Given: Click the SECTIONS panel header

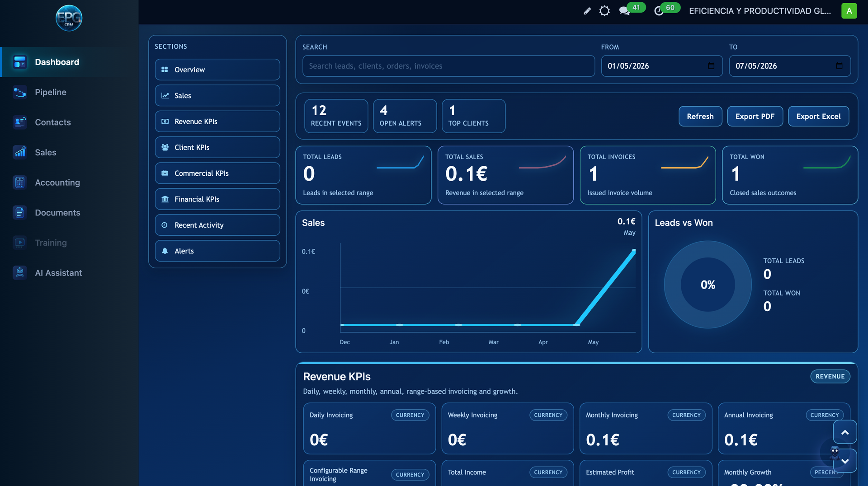Looking at the screenshot, I should coord(171,47).
